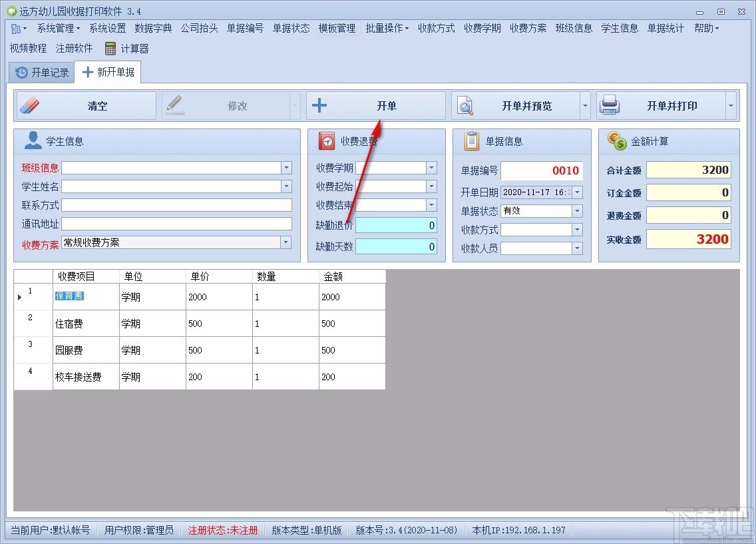The width and height of the screenshot is (756, 544).
Task: Select the 校车接送费 cell
Action: (x=86, y=377)
